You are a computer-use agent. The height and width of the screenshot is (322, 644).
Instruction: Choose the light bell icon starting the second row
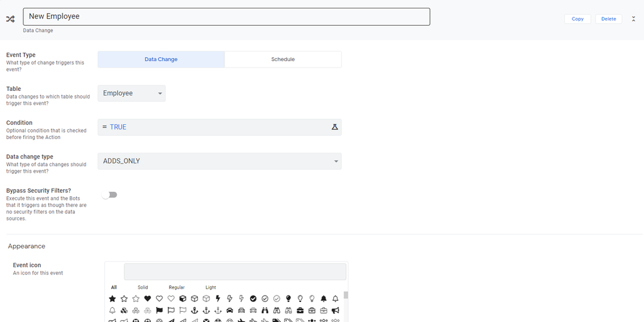[112, 310]
